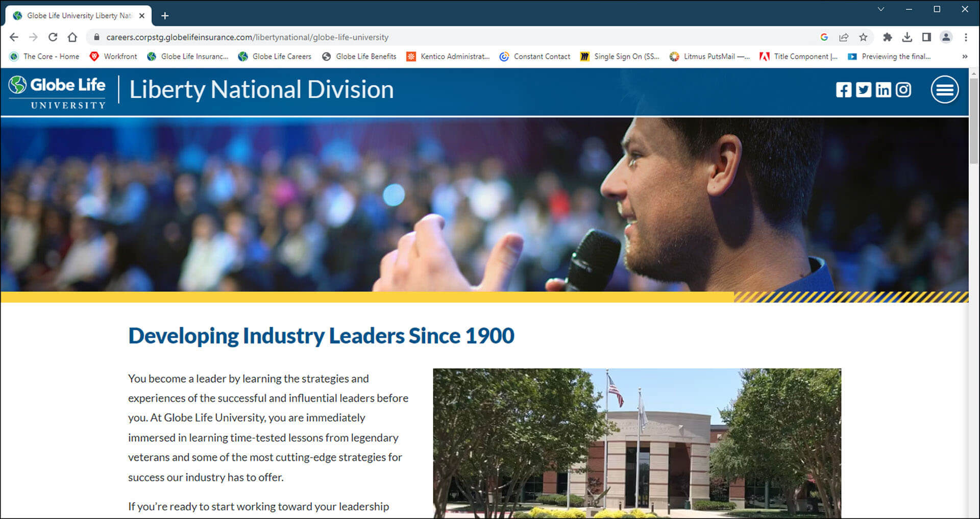The height and width of the screenshot is (519, 980).
Task: Click the Liberty National Division heading
Action: tap(261, 90)
